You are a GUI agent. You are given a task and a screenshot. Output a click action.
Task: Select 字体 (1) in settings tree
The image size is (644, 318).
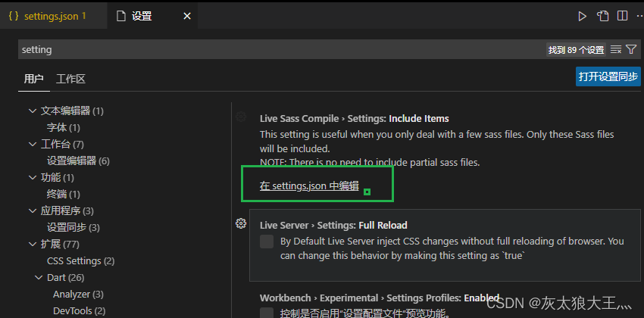(x=63, y=128)
